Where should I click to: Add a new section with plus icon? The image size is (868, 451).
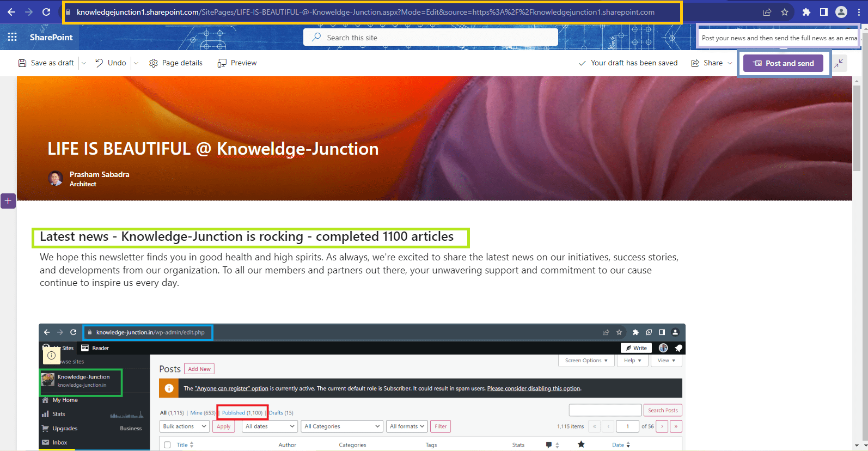click(x=8, y=201)
